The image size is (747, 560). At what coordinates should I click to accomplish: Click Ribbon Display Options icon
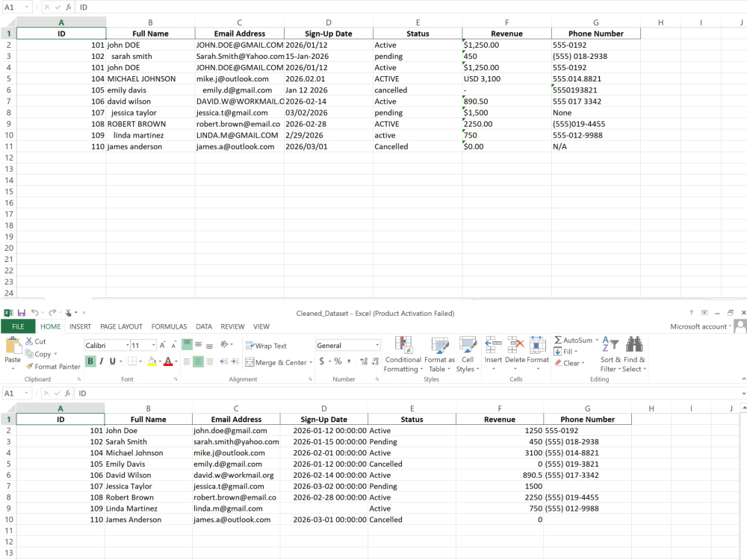704,313
